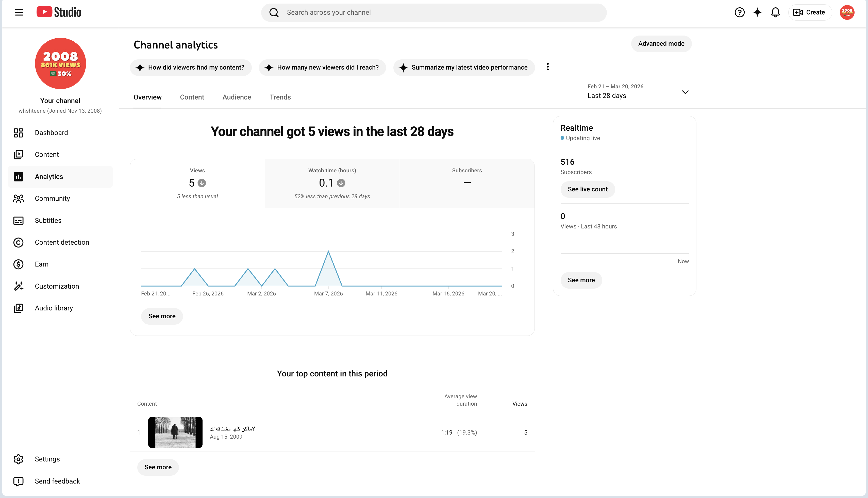Click the 1:19 average view duration value
Screen dimensions: 868x498
447,433
